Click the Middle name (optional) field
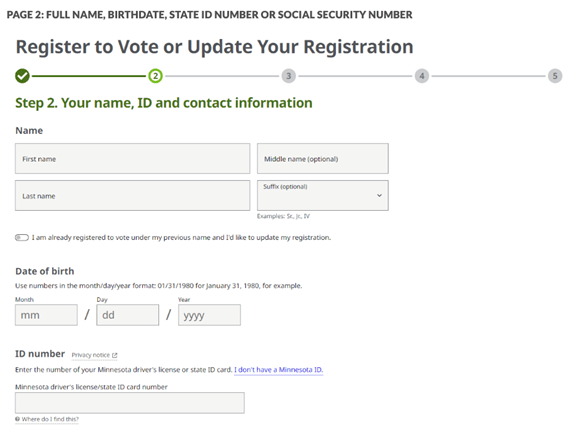Image resolution: width=582 pixels, height=444 pixels. 323,159
